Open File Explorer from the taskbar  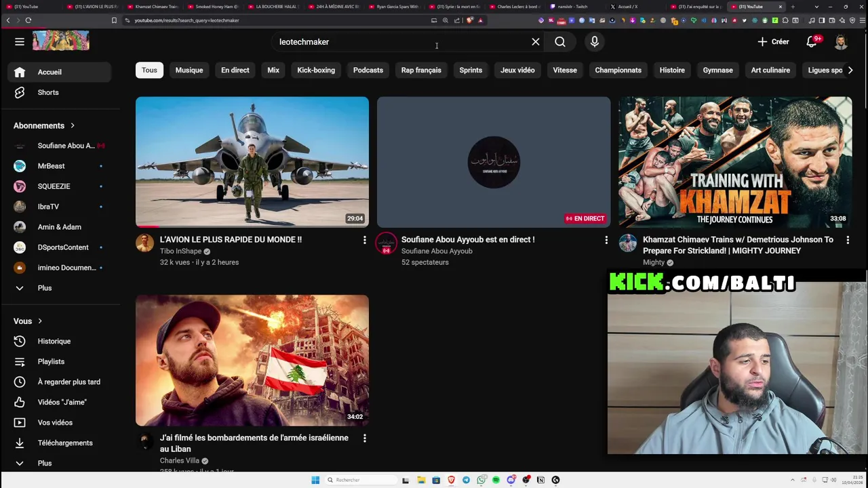[x=421, y=480]
